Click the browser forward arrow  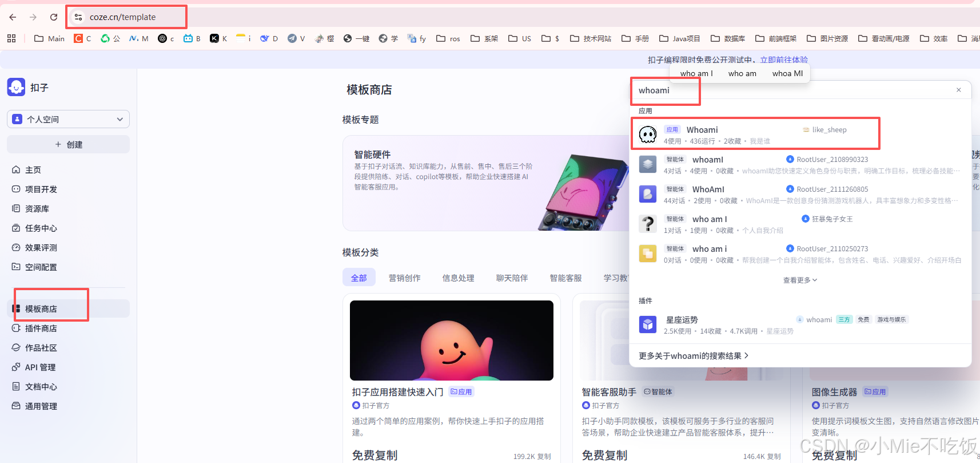(33, 17)
